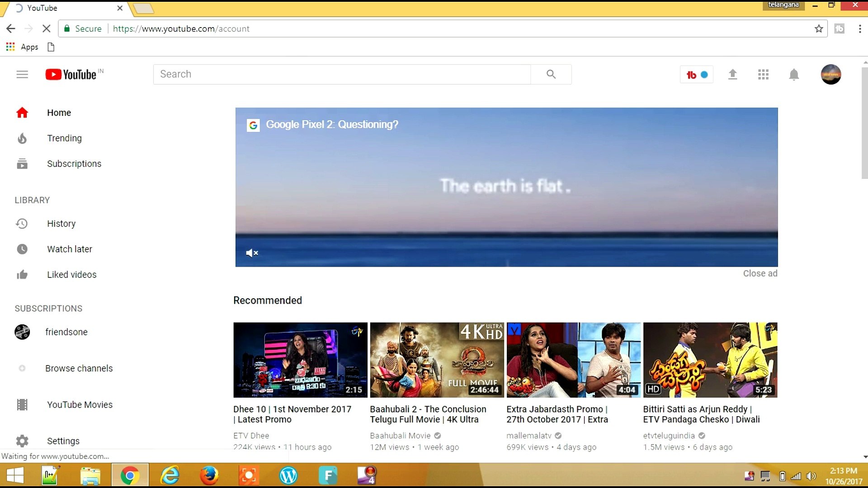Click the video upload arrow icon
This screenshot has height=488, width=868.
coord(732,74)
